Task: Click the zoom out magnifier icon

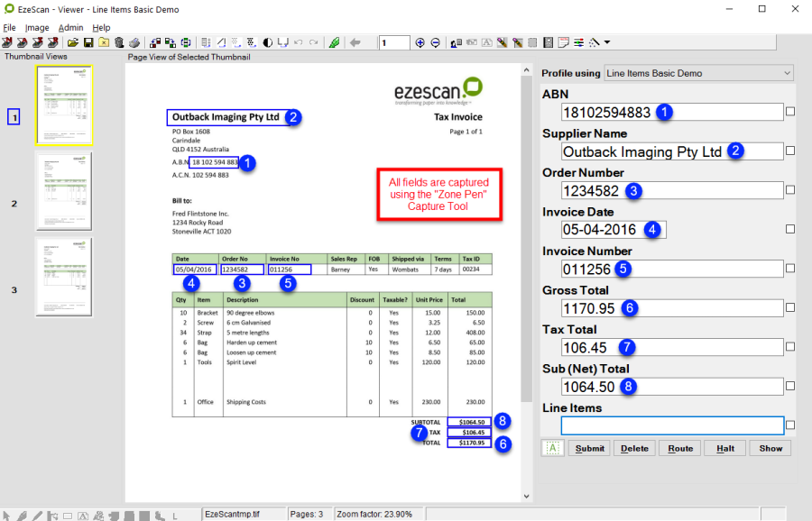Action: pyautogui.click(x=435, y=42)
